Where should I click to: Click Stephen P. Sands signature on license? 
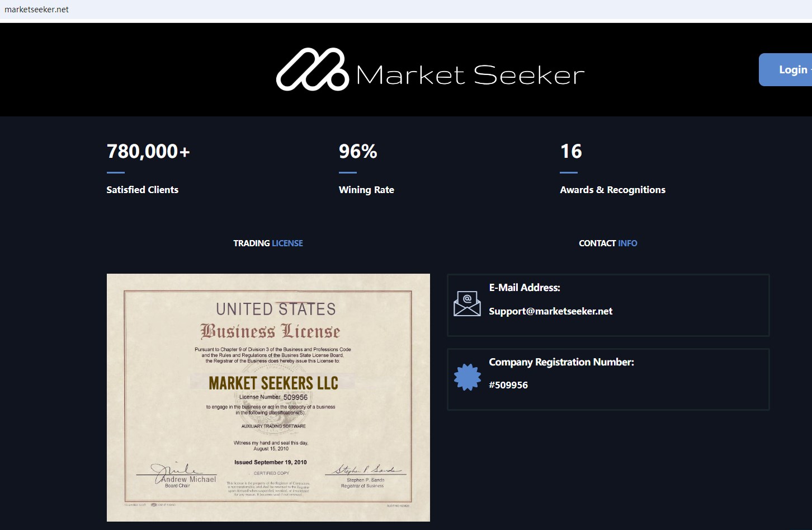click(365, 470)
